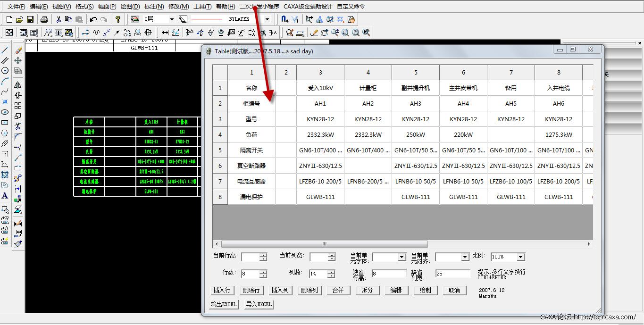Increase 行数 row count using spinner
The width and height of the screenshot is (644, 325).
click(x=263, y=272)
